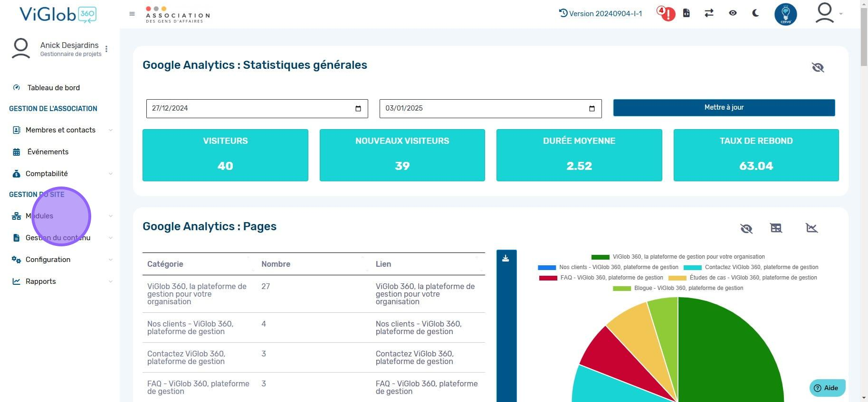Open the CERVO lightbulb avatar
Screen dimensions: 868x402
(785, 14)
